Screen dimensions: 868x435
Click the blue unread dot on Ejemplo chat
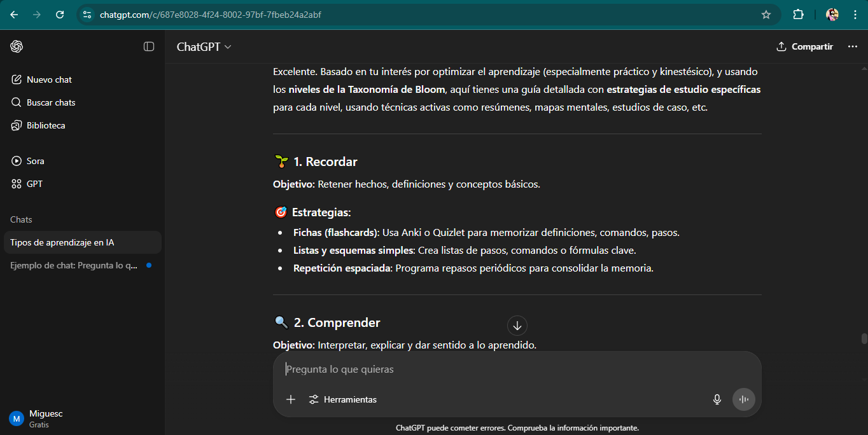(149, 265)
